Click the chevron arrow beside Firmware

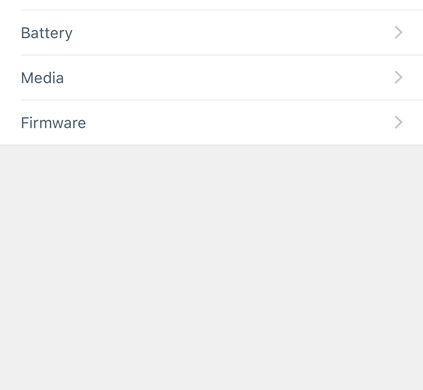pyautogui.click(x=398, y=122)
